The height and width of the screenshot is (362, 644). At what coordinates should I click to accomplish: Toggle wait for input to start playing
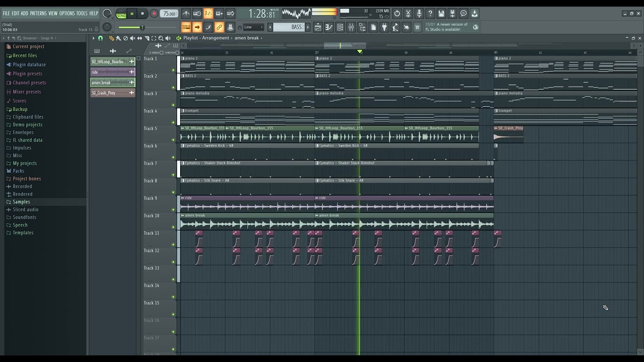click(x=197, y=14)
